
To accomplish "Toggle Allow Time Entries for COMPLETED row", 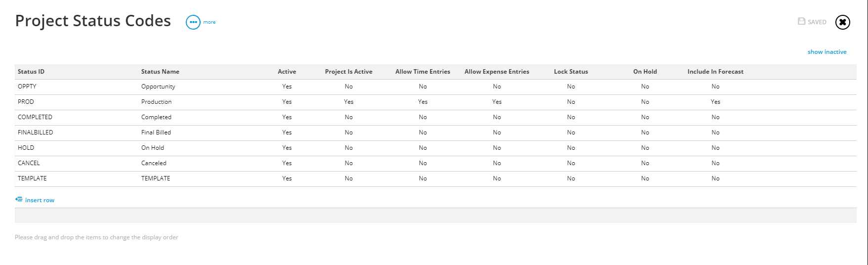I will click(423, 117).
